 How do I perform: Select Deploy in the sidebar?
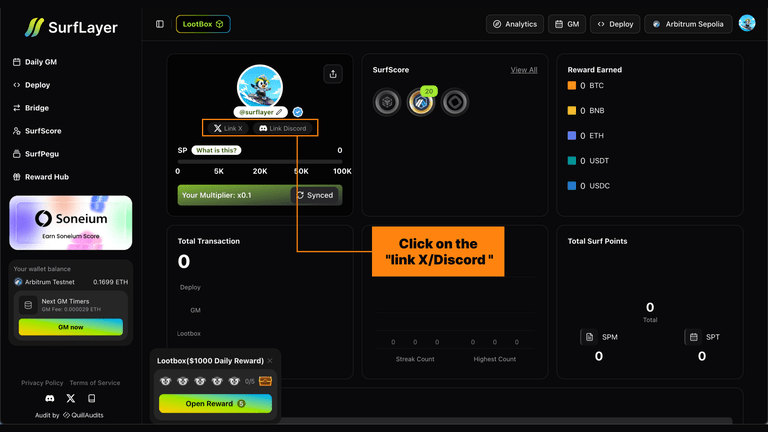[31, 85]
